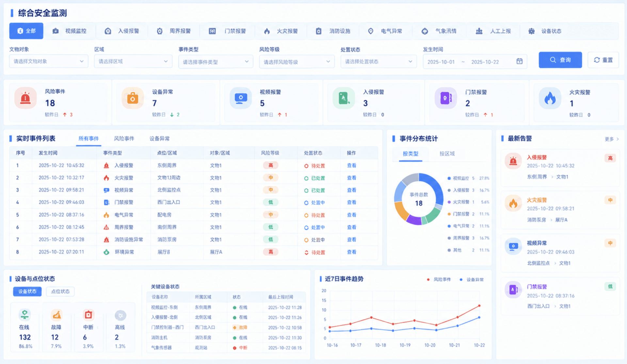Click the green 入侵报警 card icon
Screen dimensions: 627x364
point(344,98)
